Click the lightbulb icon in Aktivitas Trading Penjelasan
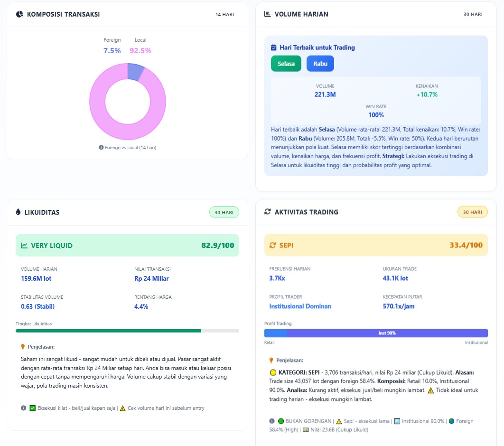This screenshot has width=504, height=446. [271, 361]
